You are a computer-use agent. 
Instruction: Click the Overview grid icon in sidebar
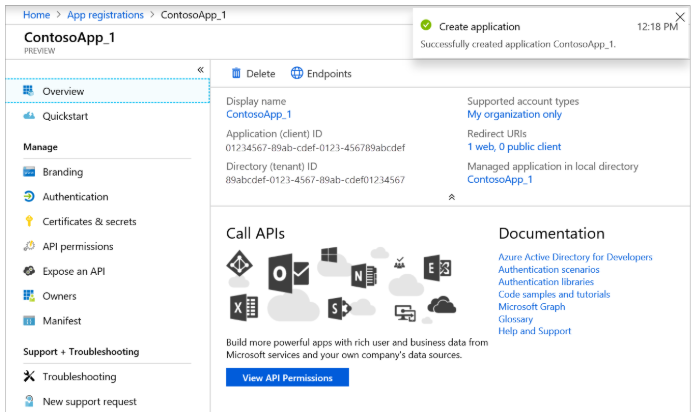point(28,91)
